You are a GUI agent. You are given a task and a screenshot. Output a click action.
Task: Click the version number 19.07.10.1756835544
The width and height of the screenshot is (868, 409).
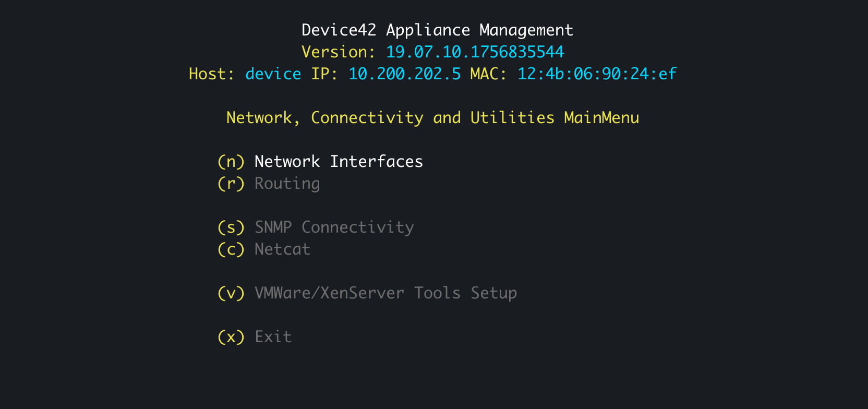[475, 52]
